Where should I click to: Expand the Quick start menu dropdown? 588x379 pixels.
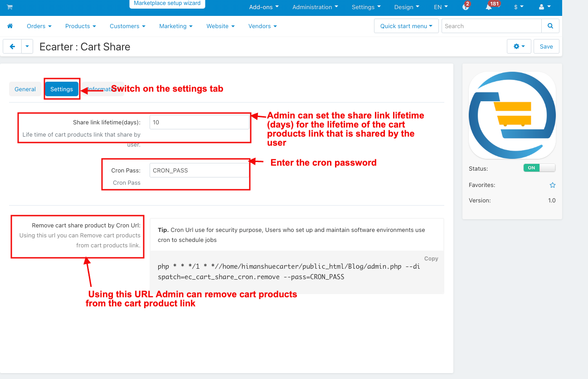(406, 26)
